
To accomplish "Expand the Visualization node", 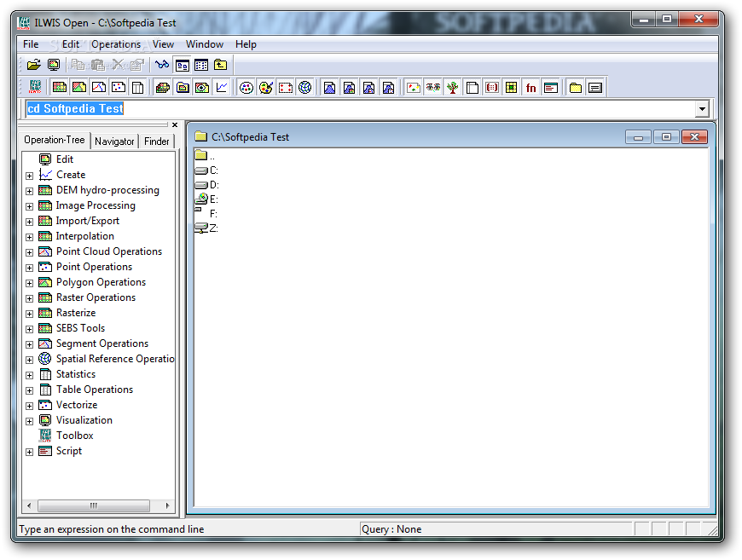I will 29,421.
